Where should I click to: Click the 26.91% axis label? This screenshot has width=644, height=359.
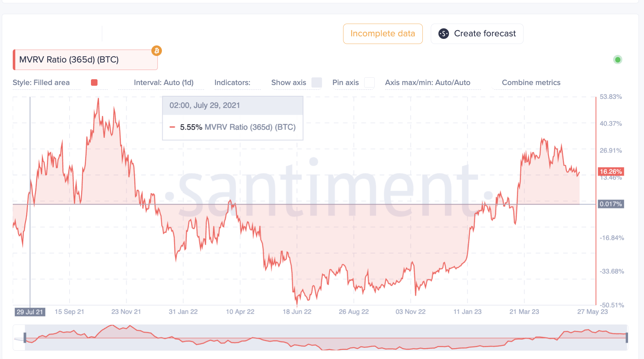coord(611,150)
